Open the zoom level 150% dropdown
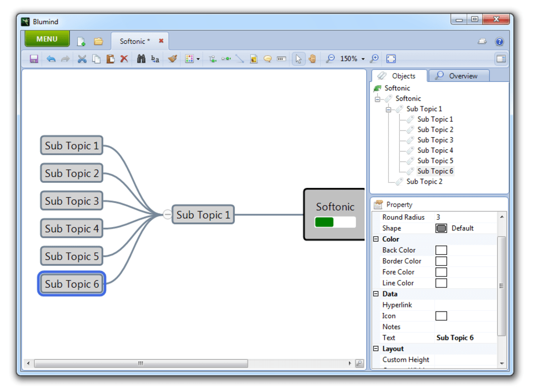This screenshot has height=392, width=533. click(x=361, y=58)
